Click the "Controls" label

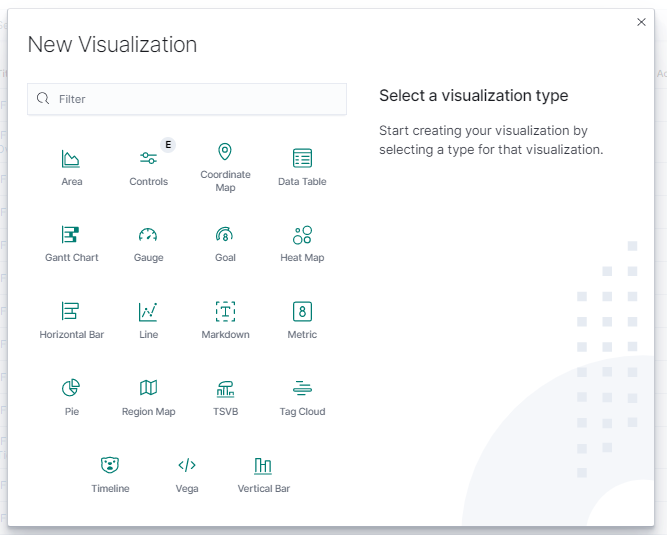pyautogui.click(x=148, y=182)
